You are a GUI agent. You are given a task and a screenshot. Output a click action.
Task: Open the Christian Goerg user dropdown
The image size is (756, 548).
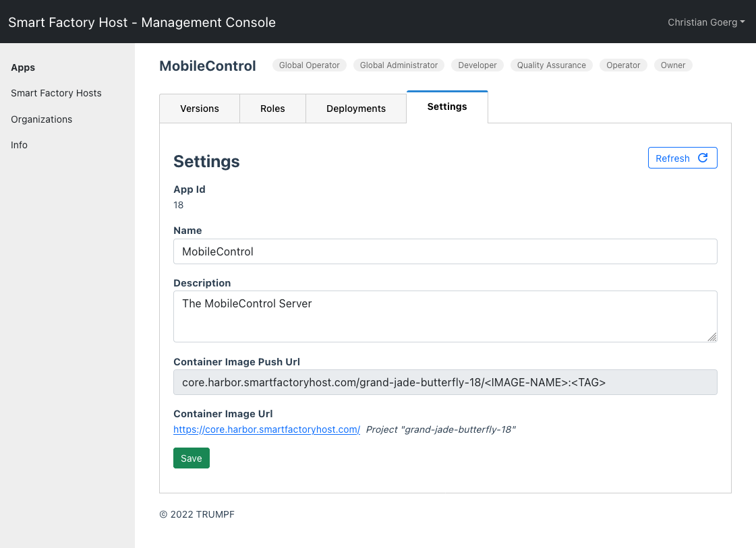click(x=705, y=22)
